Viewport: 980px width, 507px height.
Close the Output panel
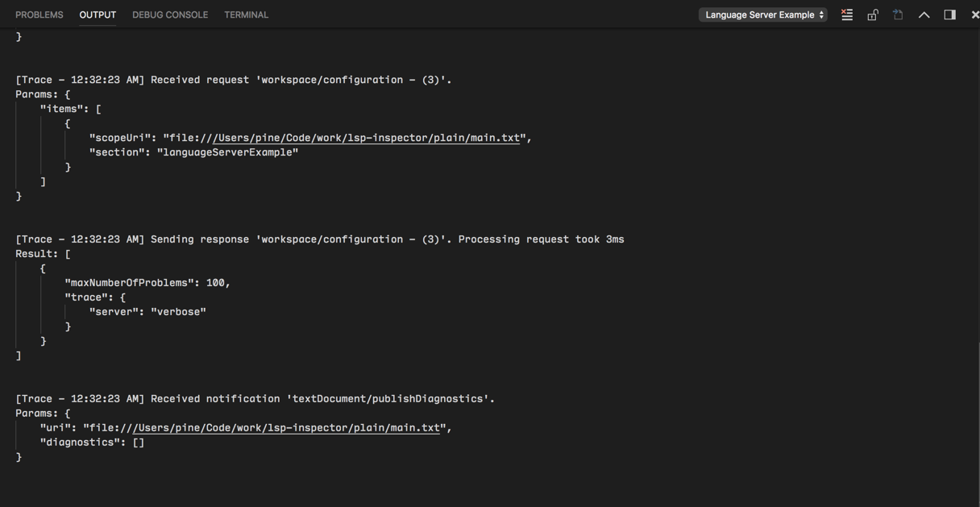(x=974, y=15)
